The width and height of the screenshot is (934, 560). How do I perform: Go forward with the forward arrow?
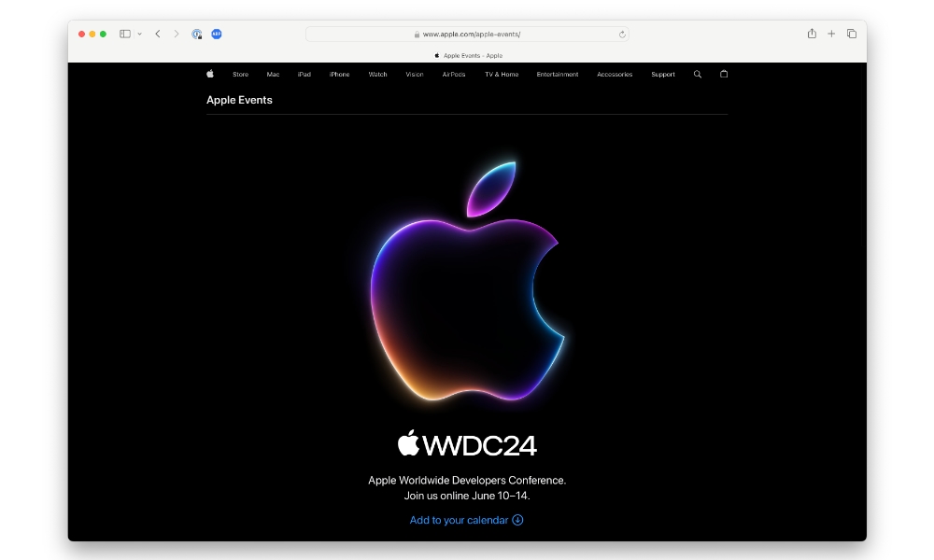177,34
